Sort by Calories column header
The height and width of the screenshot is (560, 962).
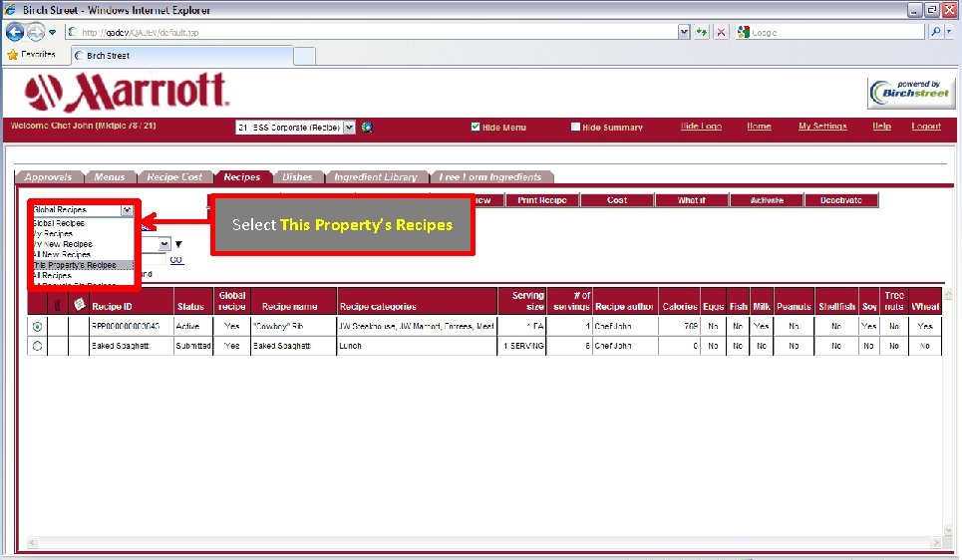pyautogui.click(x=680, y=306)
